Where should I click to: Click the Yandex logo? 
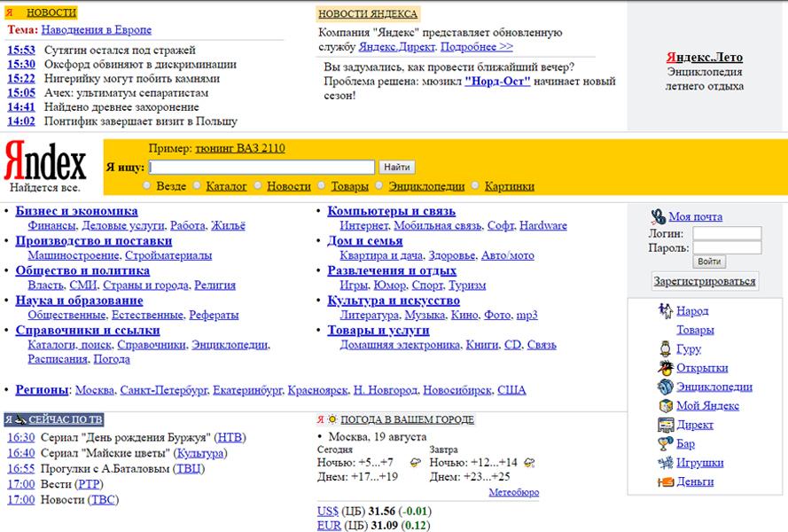click(46, 163)
